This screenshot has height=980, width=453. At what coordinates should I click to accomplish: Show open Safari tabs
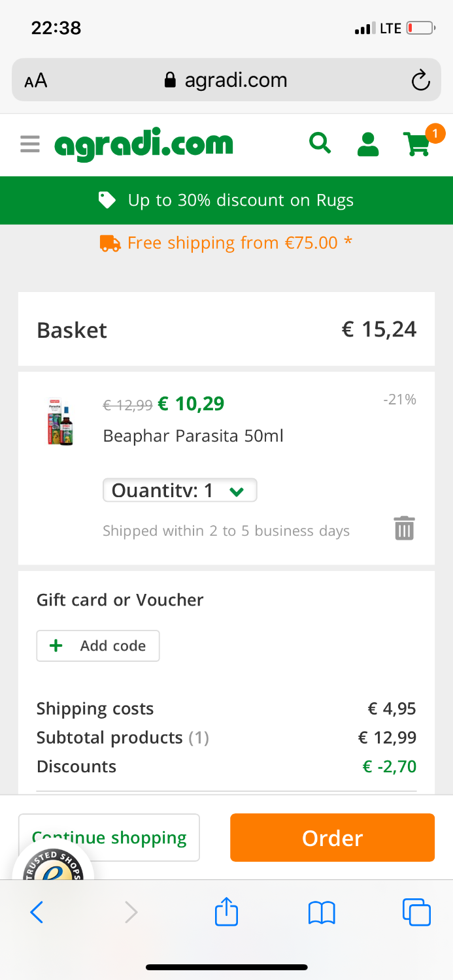[x=416, y=912]
